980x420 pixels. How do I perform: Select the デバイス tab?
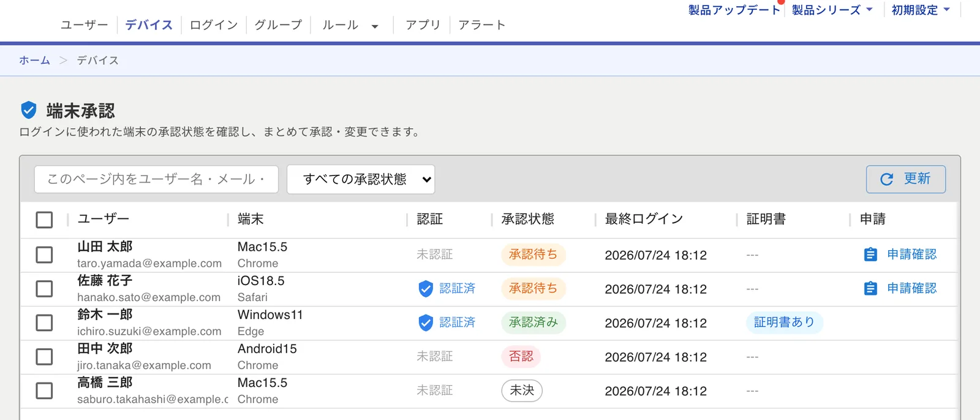pyautogui.click(x=149, y=25)
